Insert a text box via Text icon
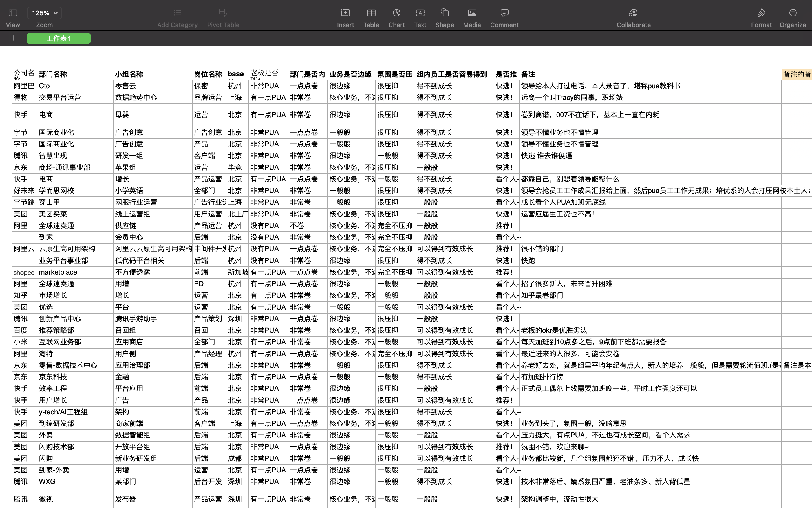 click(x=420, y=13)
